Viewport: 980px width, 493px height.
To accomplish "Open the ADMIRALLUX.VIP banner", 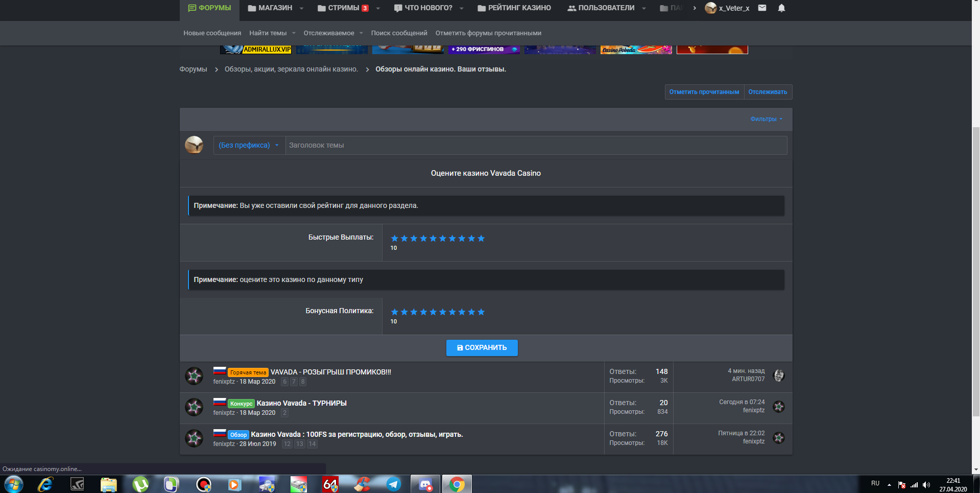I will 255,50.
